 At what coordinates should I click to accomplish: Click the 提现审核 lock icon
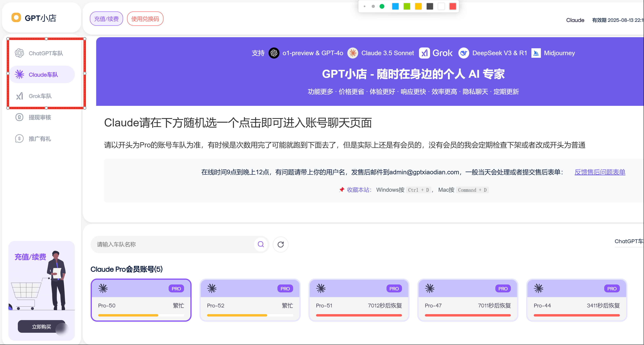(x=19, y=117)
